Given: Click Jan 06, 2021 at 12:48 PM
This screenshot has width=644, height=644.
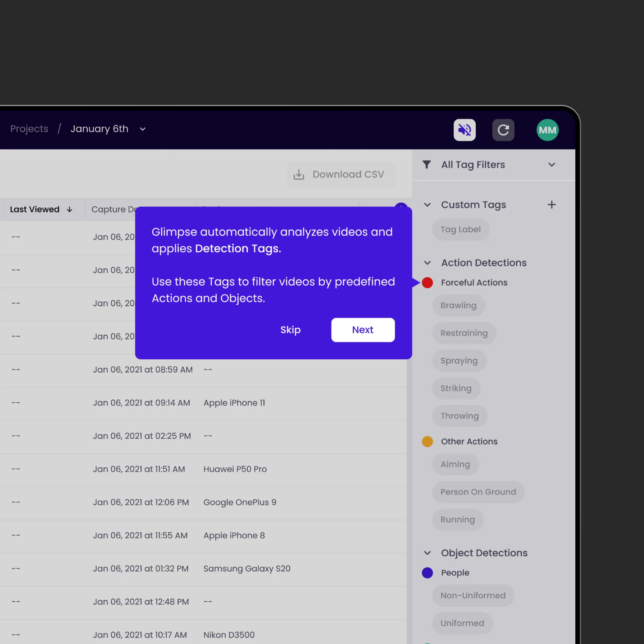Looking at the screenshot, I should tap(141, 602).
